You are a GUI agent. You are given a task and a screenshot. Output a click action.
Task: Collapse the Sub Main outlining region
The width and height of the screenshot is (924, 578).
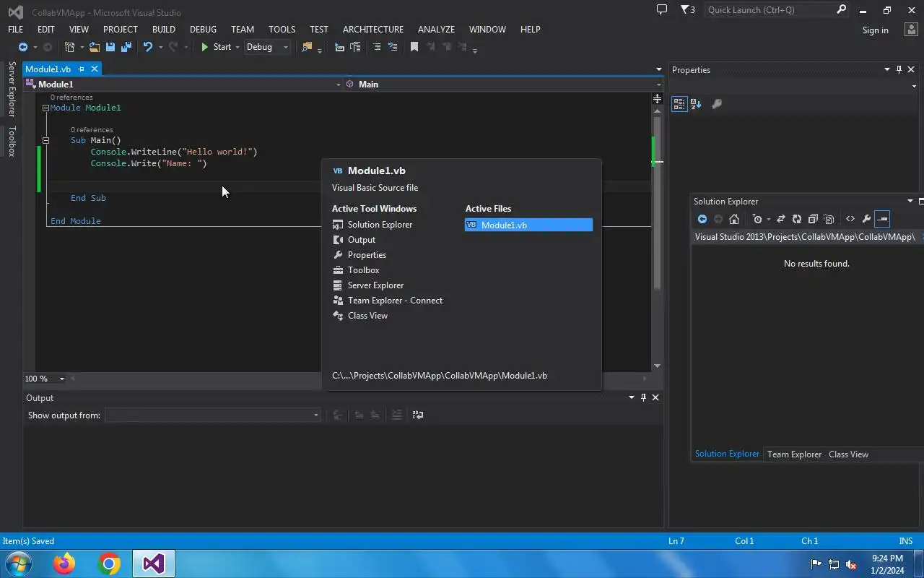click(45, 140)
